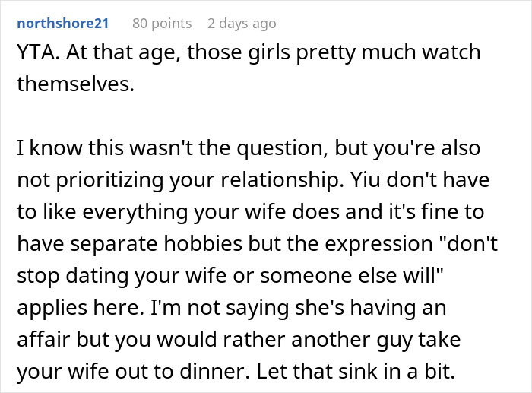Open the northshore21 user profile
Screen dimensions: 532x393
click(62, 24)
